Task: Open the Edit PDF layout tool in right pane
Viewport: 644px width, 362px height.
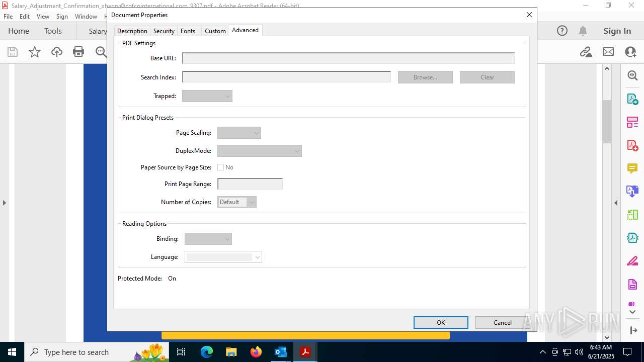Action: [x=632, y=122]
